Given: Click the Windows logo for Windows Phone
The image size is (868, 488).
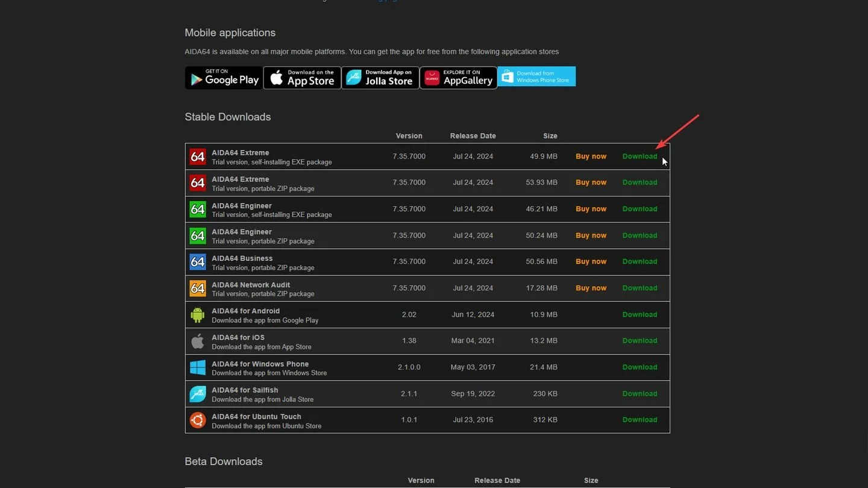Looking at the screenshot, I should pyautogui.click(x=198, y=368).
